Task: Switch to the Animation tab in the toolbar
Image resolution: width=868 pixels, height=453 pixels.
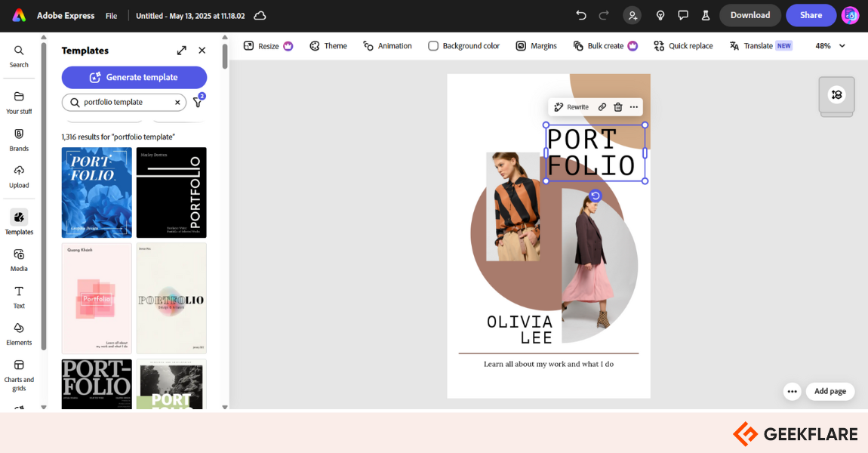Action: (x=387, y=45)
